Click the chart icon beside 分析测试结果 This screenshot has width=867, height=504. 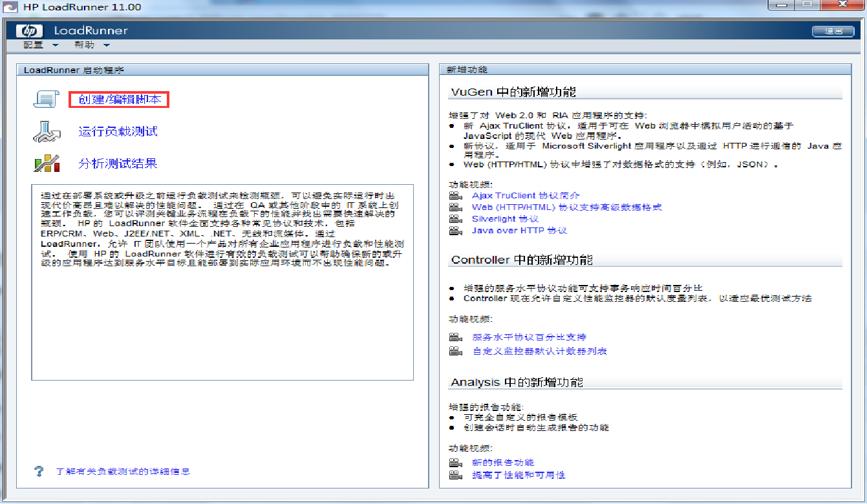(x=47, y=163)
